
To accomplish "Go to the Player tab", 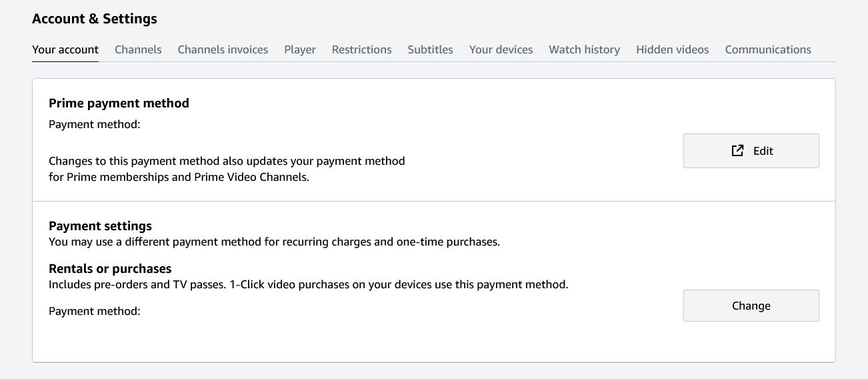I will pos(300,49).
